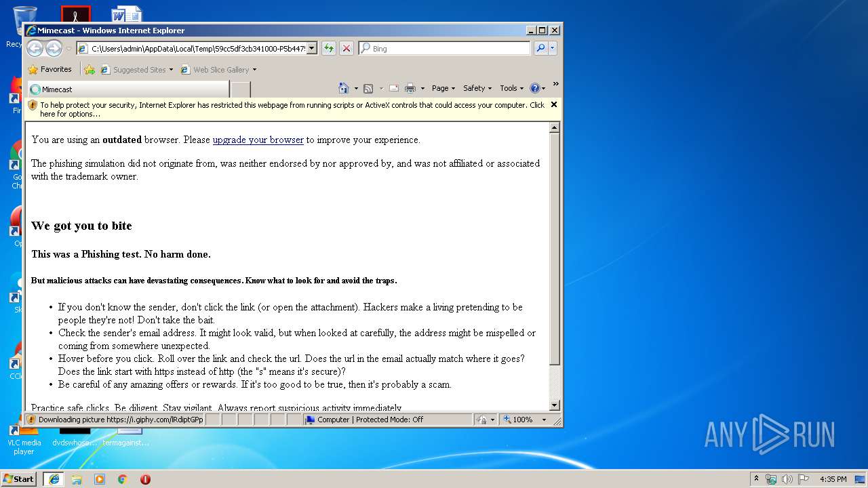Click the security information bar message
Viewport: 868px width, 488px height.
pos(292,109)
